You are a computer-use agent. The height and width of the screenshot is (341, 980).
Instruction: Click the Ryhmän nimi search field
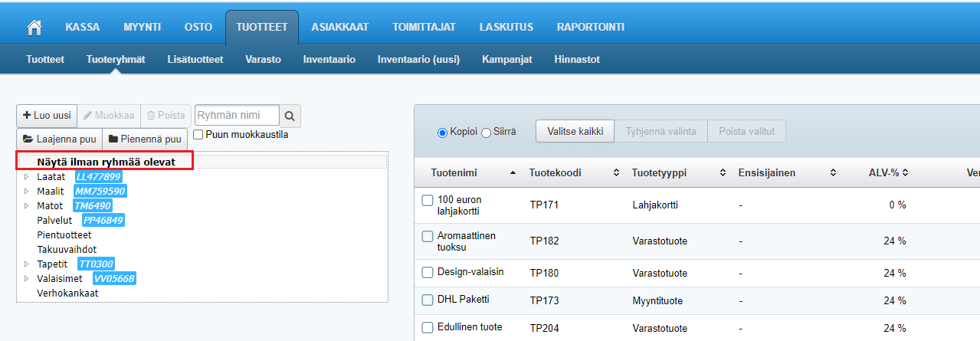coord(237,116)
